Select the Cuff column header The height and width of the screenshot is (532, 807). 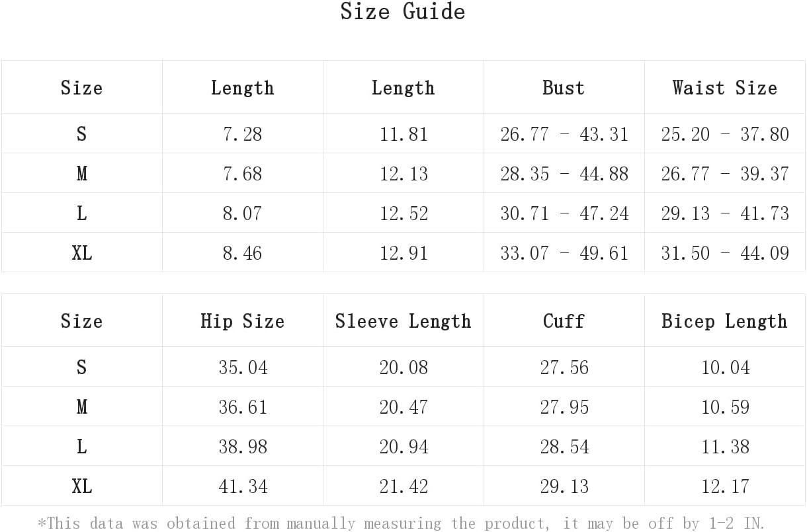(x=564, y=321)
